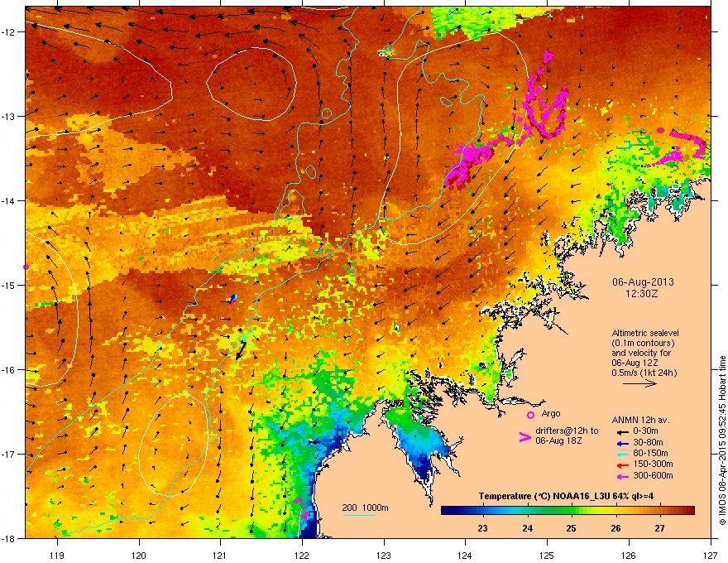
Task: Click the "06-Aug 12Z" text line
Action: point(635,363)
